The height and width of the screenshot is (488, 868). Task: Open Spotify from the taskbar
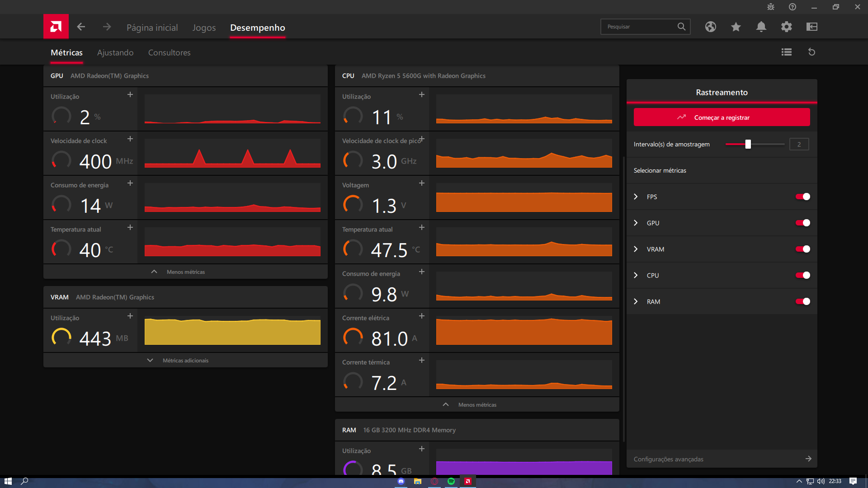click(451, 481)
